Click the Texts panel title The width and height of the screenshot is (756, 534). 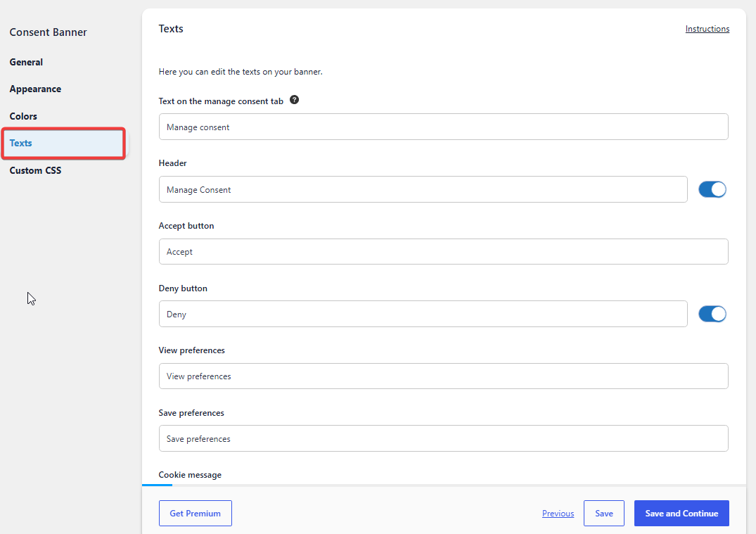pos(171,29)
